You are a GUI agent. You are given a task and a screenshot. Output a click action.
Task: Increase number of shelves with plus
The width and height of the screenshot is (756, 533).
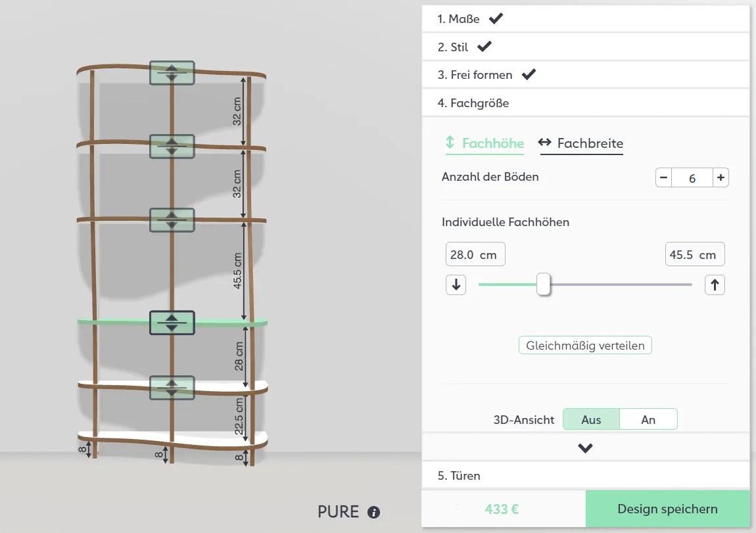(721, 177)
